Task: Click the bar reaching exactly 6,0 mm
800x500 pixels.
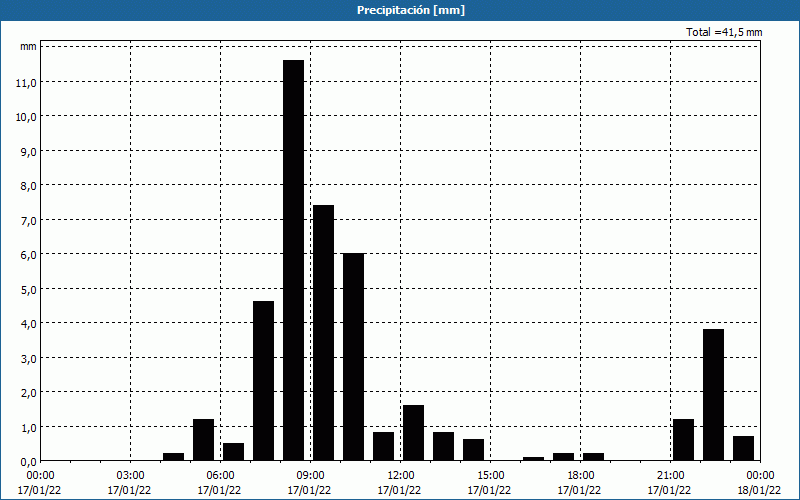Action: tap(354, 357)
